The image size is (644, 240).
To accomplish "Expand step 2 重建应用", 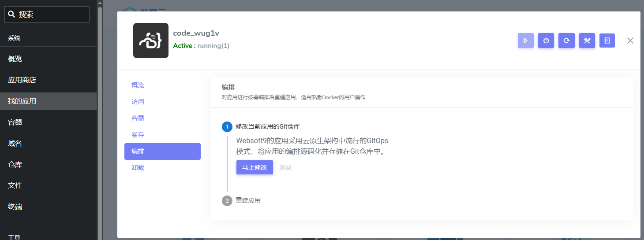I will pyautogui.click(x=248, y=201).
